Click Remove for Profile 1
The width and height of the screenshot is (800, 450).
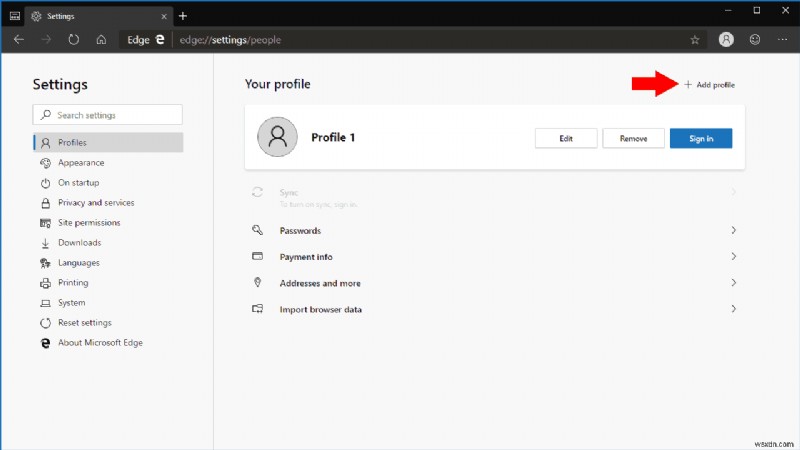pos(633,138)
